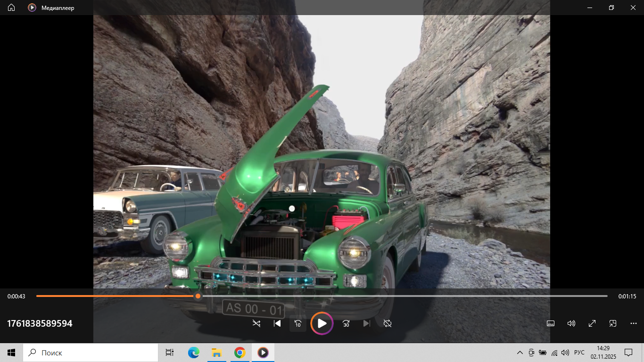
Task: Switch input language РУС
Action: tap(579, 353)
